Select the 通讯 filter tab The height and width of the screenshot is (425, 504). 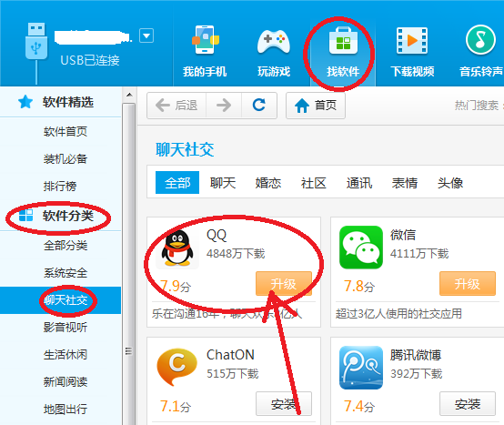pos(359,183)
